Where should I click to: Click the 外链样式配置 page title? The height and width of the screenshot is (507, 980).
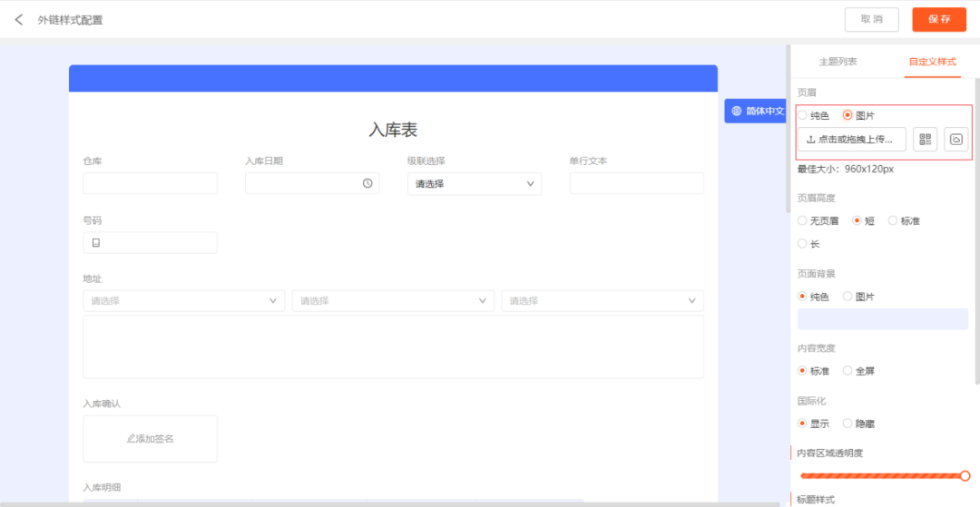pyautogui.click(x=70, y=20)
